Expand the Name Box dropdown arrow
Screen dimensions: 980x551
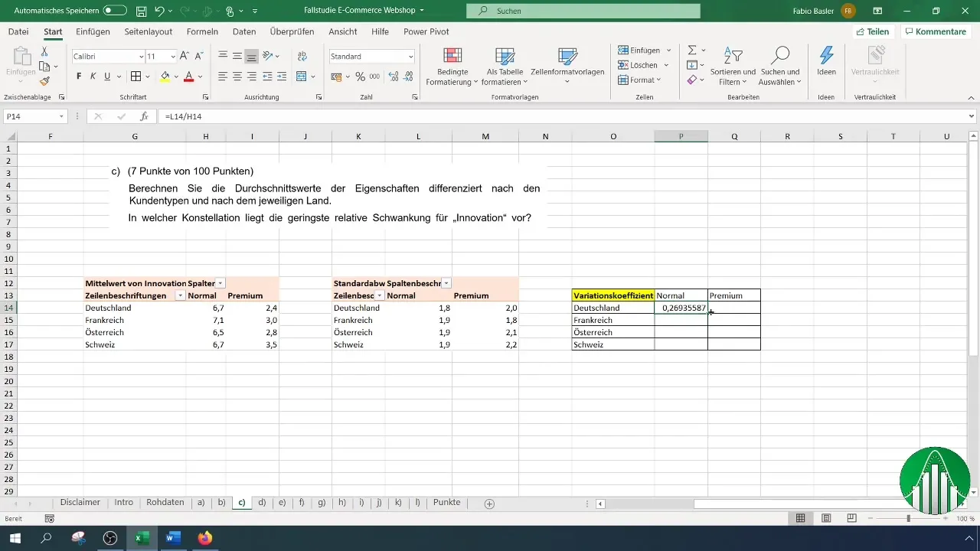point(62,116)
